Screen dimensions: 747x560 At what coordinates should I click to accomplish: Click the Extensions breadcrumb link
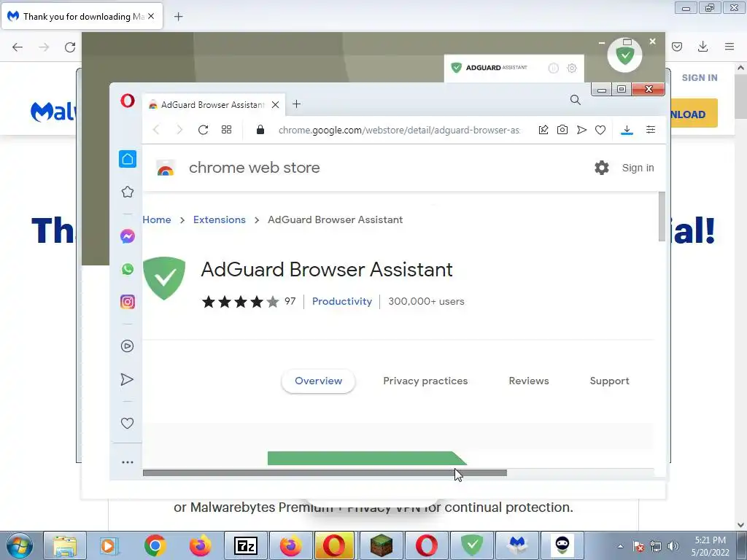click(x=219, y=219)
